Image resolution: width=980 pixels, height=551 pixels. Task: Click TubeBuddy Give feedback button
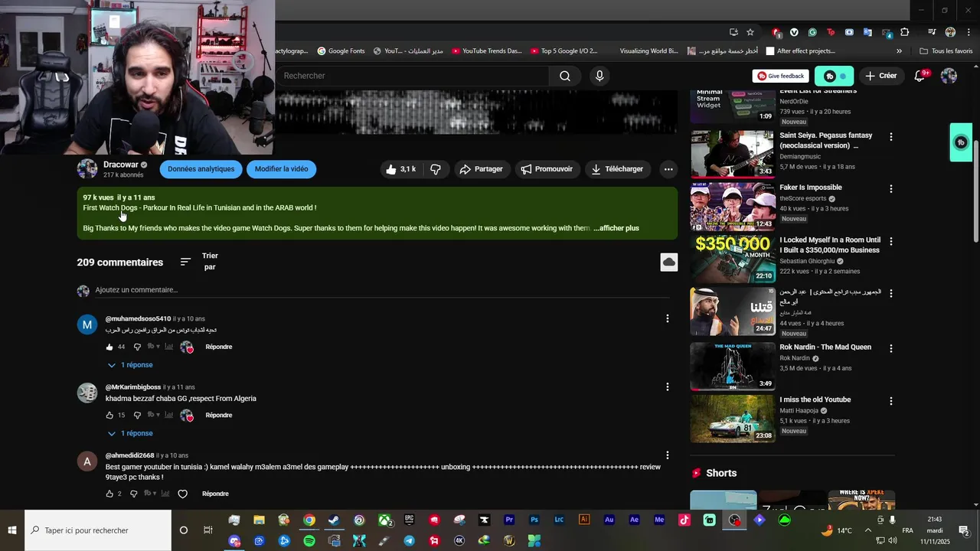pyautogui.click(x=781, y=76)
